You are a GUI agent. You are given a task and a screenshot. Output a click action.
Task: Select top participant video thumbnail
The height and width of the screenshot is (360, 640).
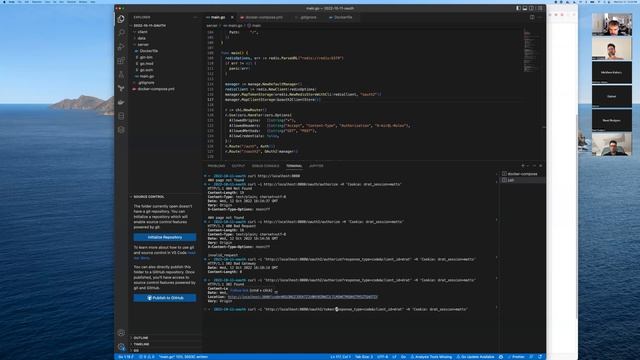coord(612,24)
